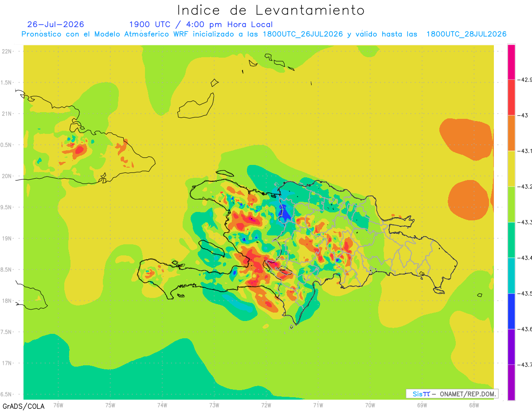Click the '18N' latitude label
The image size is (532, 411).
click(x=7, y=301)
